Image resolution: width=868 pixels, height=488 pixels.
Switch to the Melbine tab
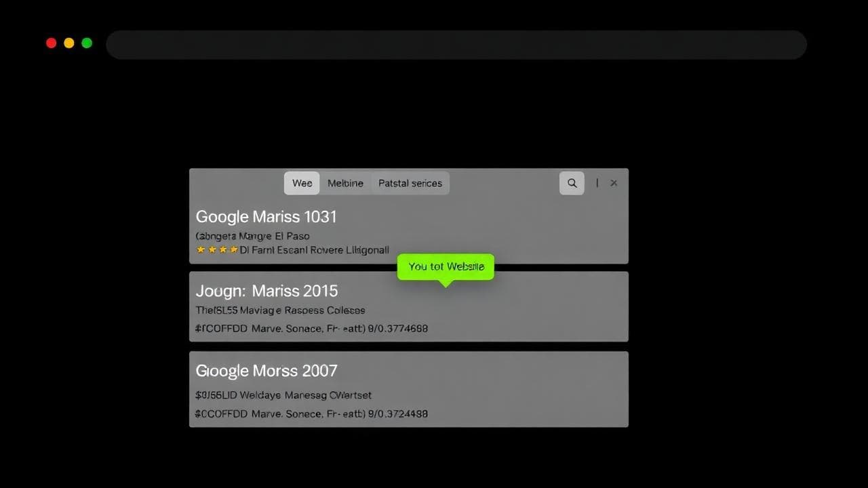(x=345, y=183)
